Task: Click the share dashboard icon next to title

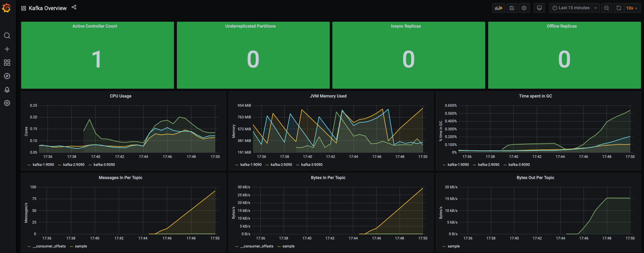Action: tap(74, 7)
